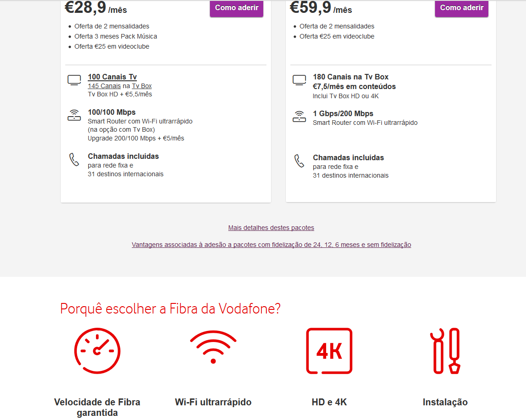Viewport: 526px width, 420px height.
Task: Click the TV icon in the €28,9 package
Action: 74,80
